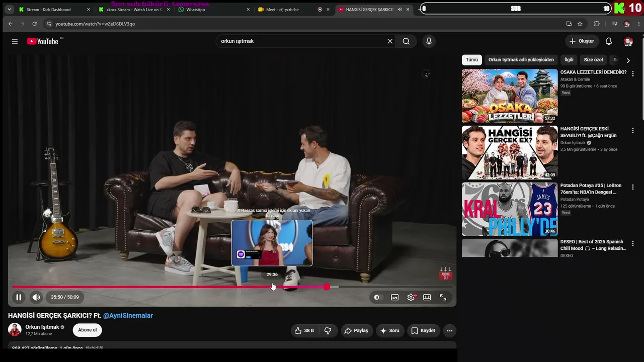Open the media control icon in toolbar
644x362 pixels.
click(614, 24)
